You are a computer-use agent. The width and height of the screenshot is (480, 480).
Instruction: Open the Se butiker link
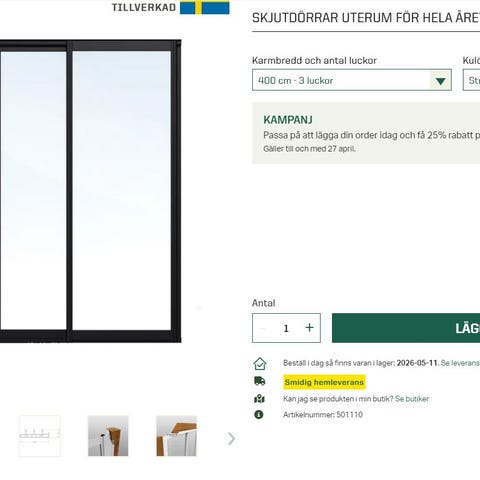[x=412, y=399]
